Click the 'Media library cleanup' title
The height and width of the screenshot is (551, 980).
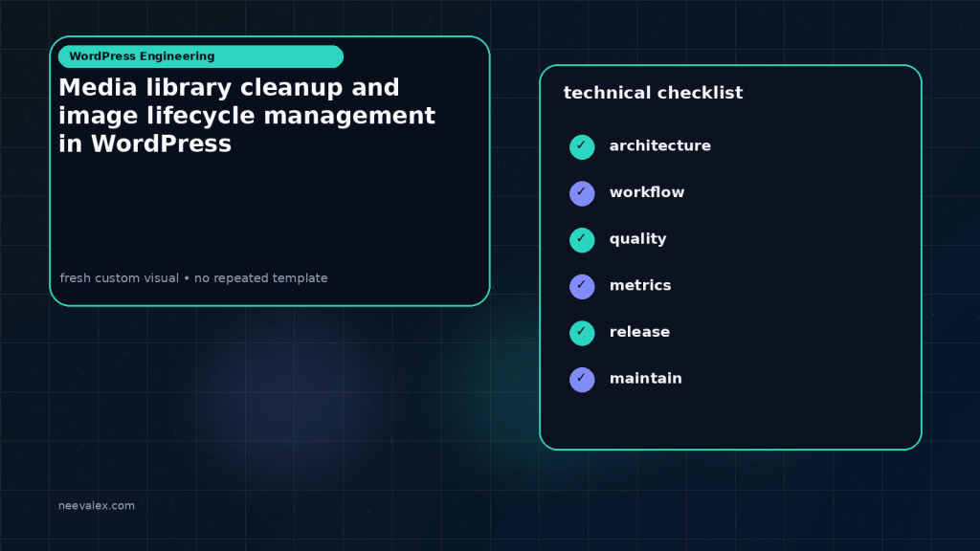click(247, 116)
